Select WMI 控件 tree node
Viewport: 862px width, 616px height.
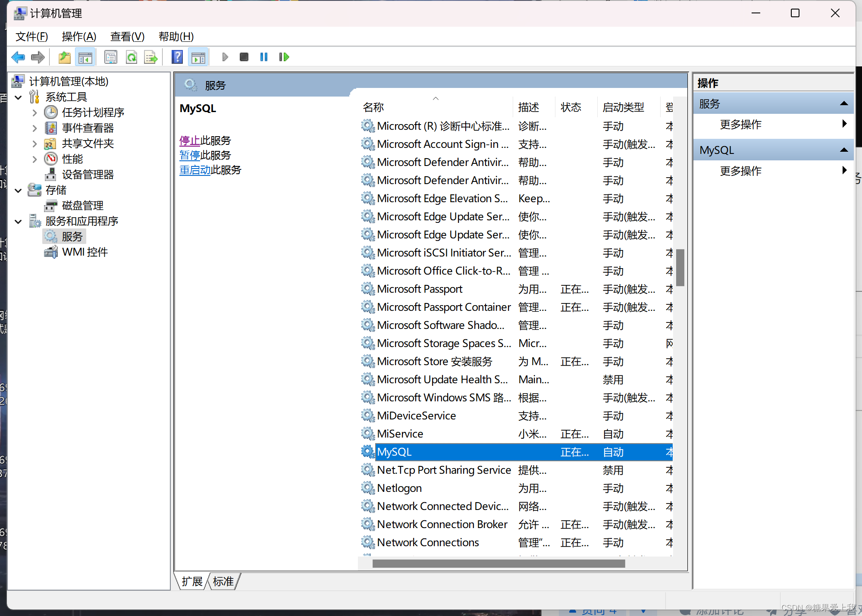tap(85, 252)
